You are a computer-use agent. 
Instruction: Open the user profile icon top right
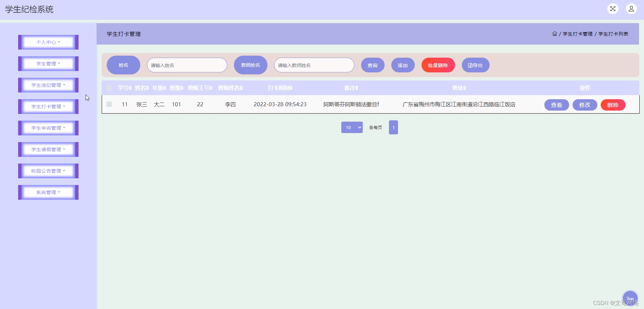(631, 9)
